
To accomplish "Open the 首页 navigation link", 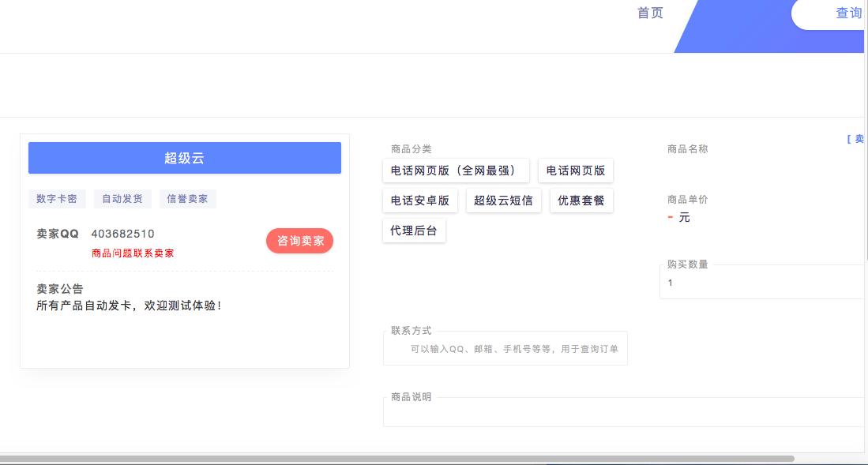I will coord(650,13).
